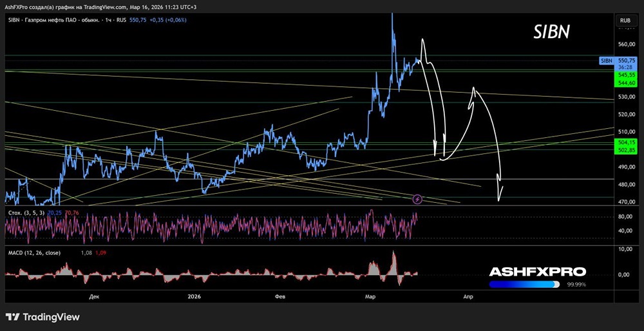The width and height of the screenshot is (644, 331).
Task: Select the green 544,60 level label
Action: point(627,83)
